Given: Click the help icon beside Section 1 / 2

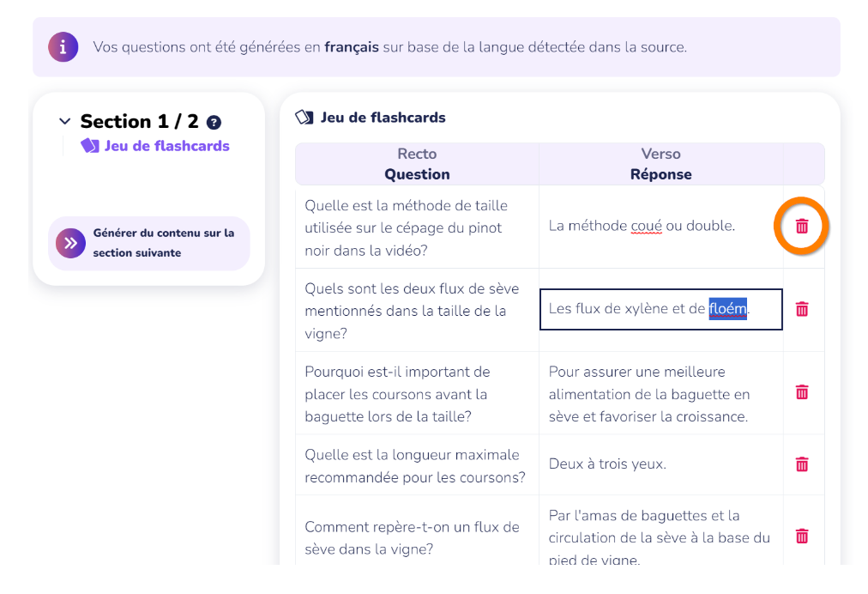Looking at the screenshot, I should click(x=214, y=123).
